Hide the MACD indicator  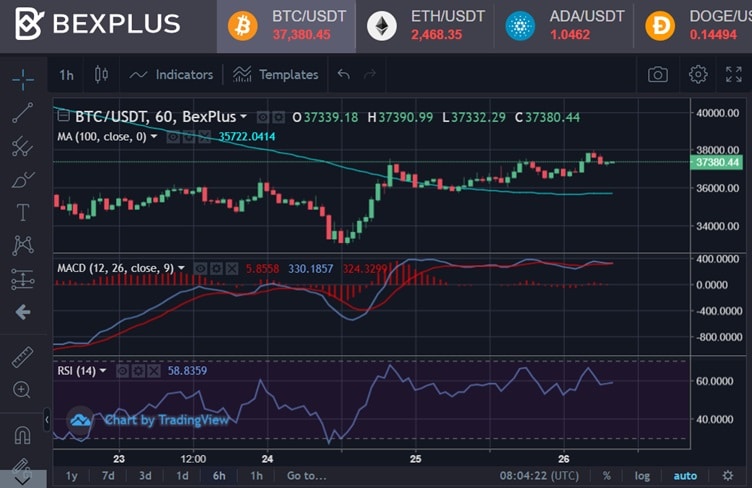200,268
